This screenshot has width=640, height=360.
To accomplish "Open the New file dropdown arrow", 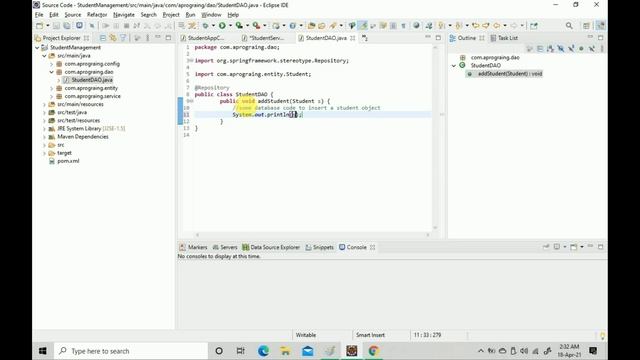I will 47,26.
